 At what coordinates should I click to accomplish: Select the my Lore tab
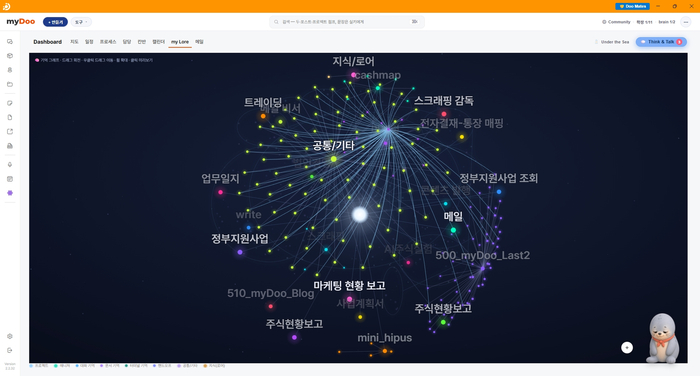pos(180,42)
